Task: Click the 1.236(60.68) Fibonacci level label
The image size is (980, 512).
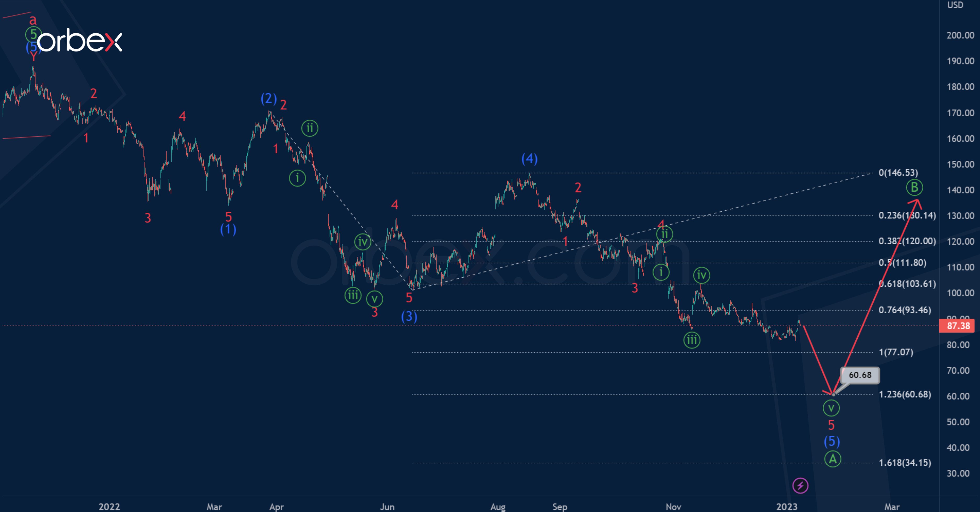Action: (x=905, y=394)
